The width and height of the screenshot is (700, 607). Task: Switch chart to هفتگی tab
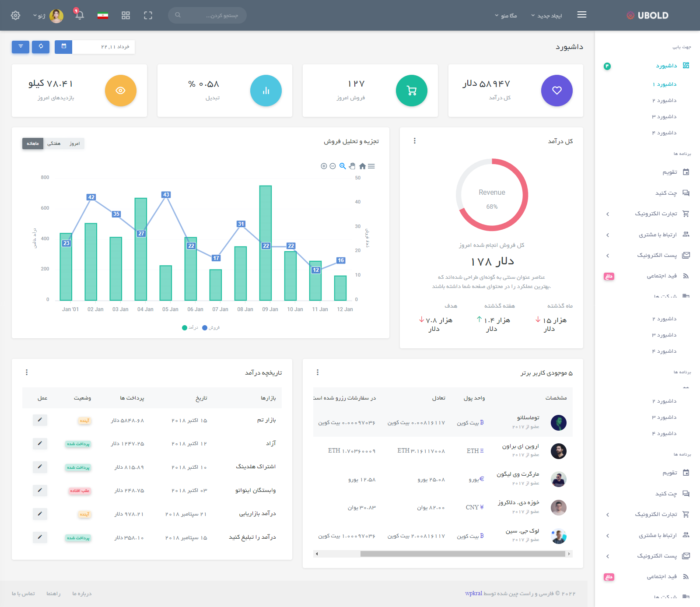pos(54,144)
